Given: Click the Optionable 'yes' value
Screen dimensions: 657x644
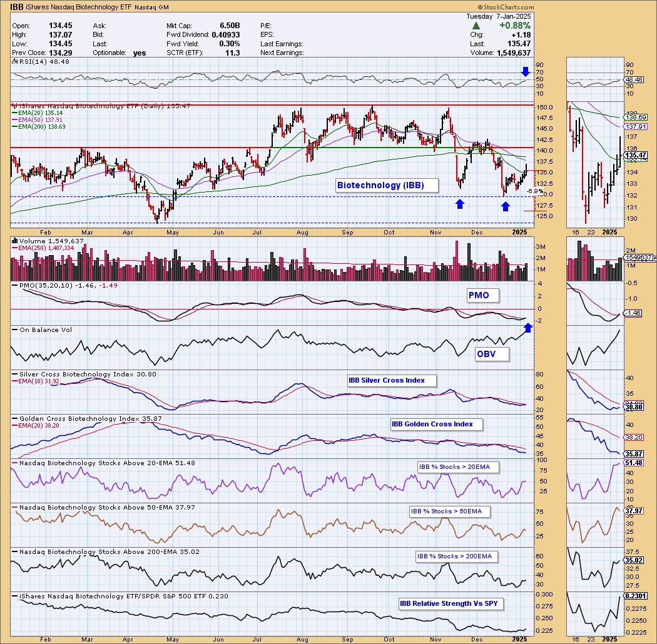Looking at the screenshot, I should point(140,53).
